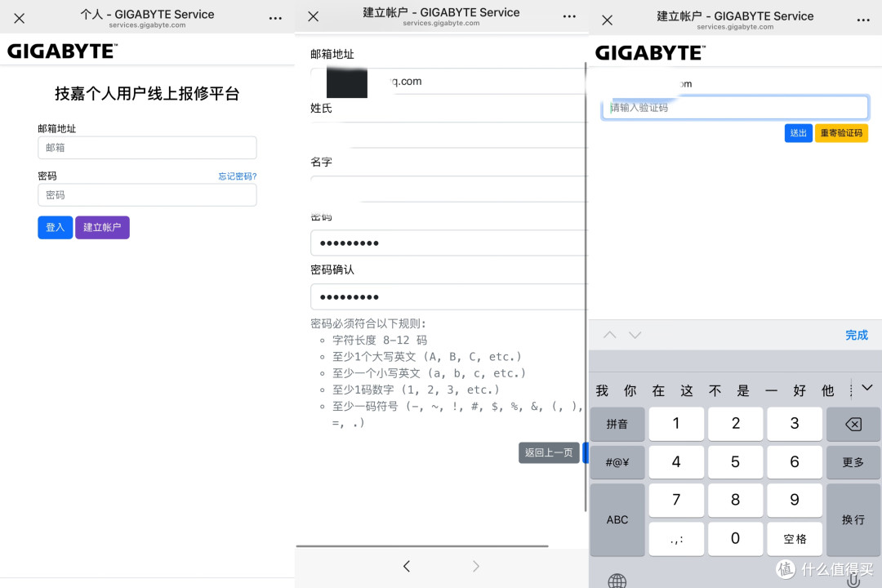Screen dimensions: 882x588
Task: Click the blue 登入 button
Action: [x=56, y=227]
